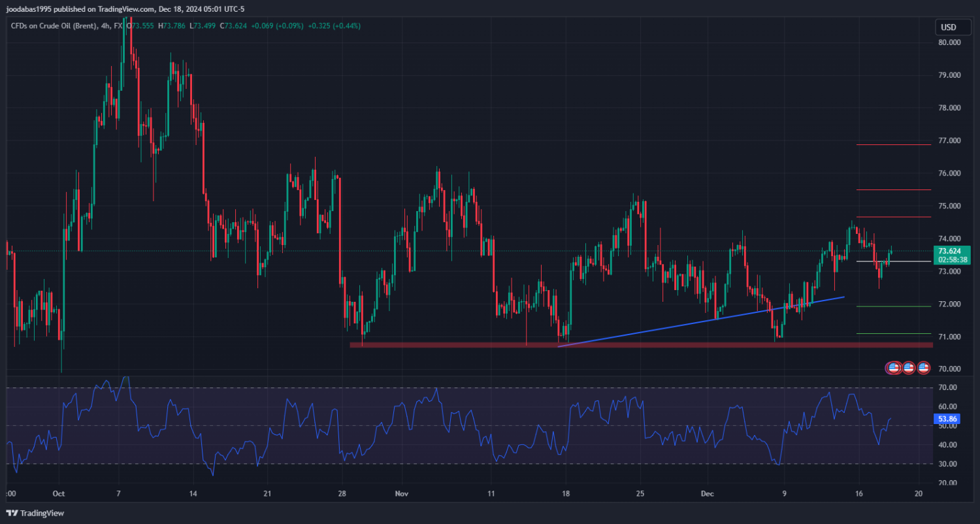
Task: Click the 'Nov' date label on time axis
Action: point(402,494)
